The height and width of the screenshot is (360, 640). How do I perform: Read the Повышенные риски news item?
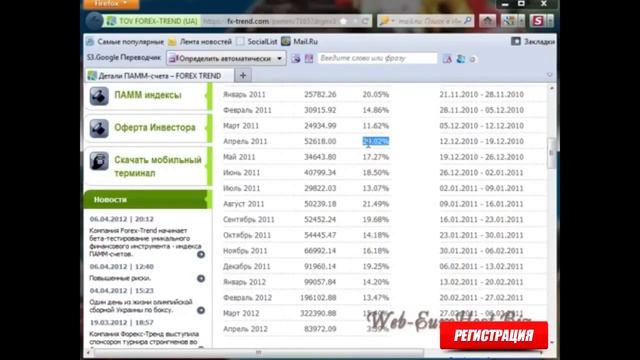[120, 278]
